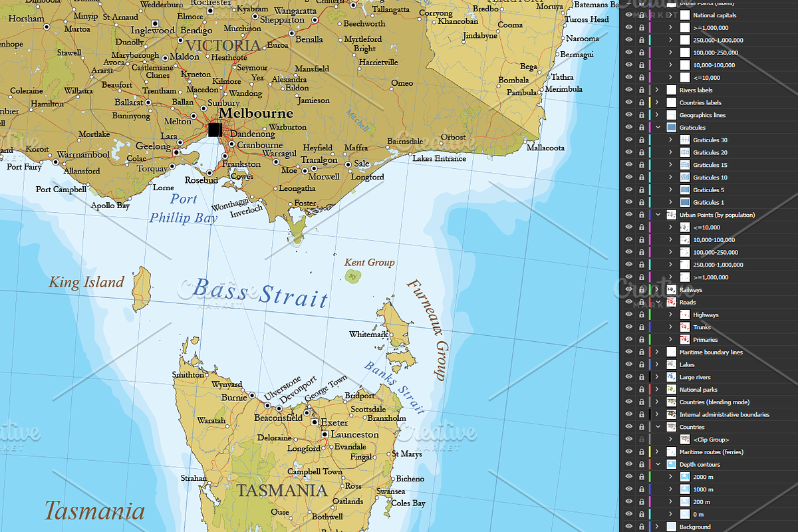Unlock the Rivers labels layer
The height and width of the screenshot is (532, 798).
tap(641, 90)
